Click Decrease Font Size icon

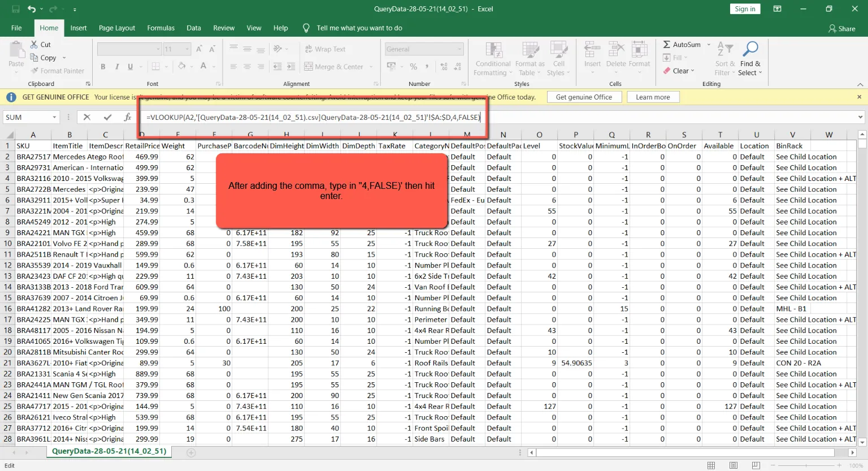click(x=211, y=49)
